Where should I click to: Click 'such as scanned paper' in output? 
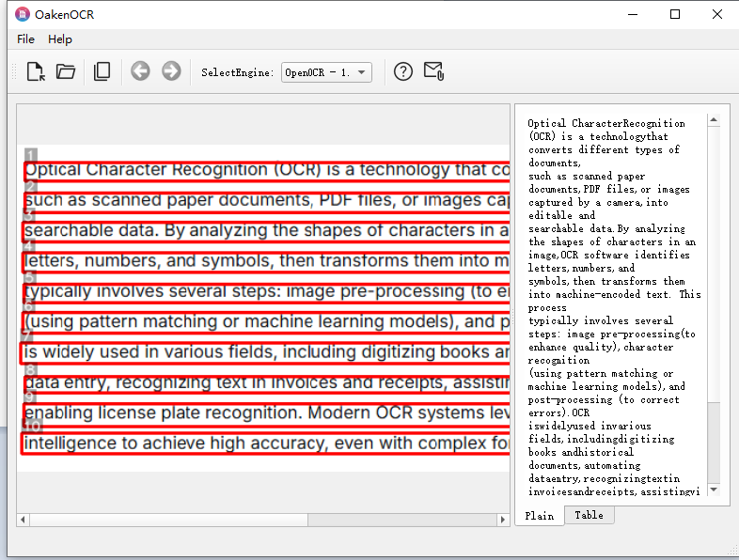(x=587, y=176)
